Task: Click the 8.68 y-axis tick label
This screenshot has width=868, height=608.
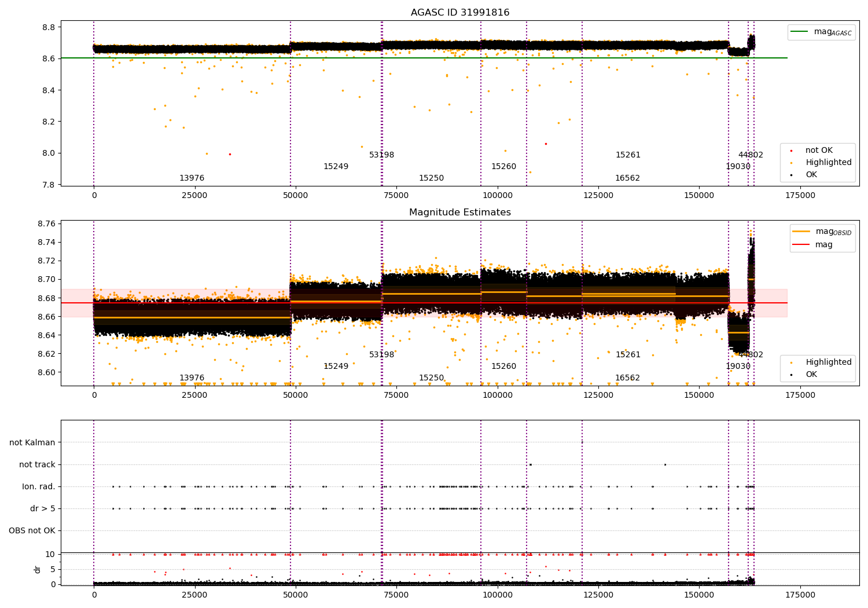Action: 46,298
